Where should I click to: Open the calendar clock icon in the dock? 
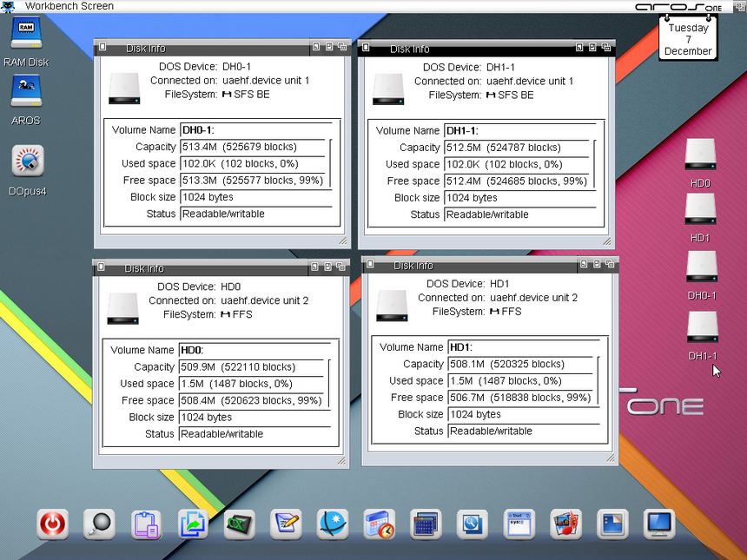point(379,524)
